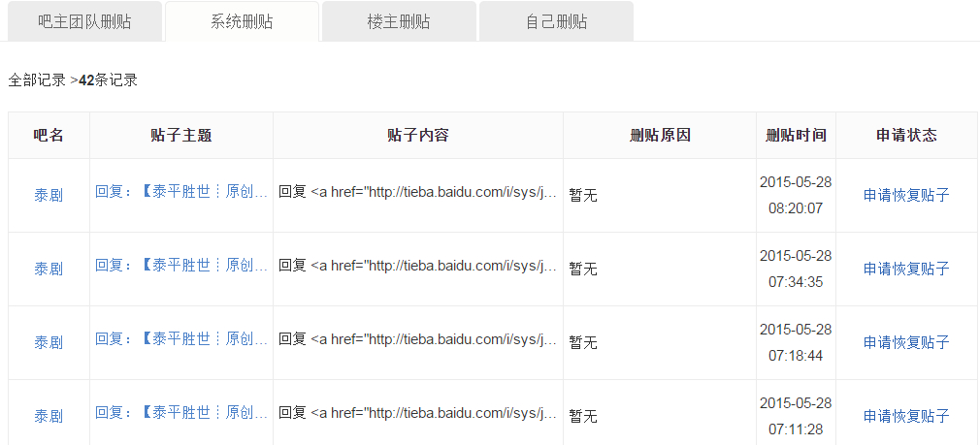Click post content cell of 08:20:07 row
The image size is (980, 445).
(417, 192)
